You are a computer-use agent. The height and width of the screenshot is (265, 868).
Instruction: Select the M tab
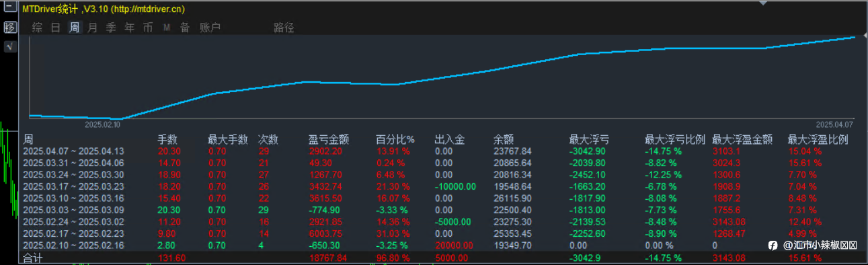[x=166, y=28]
